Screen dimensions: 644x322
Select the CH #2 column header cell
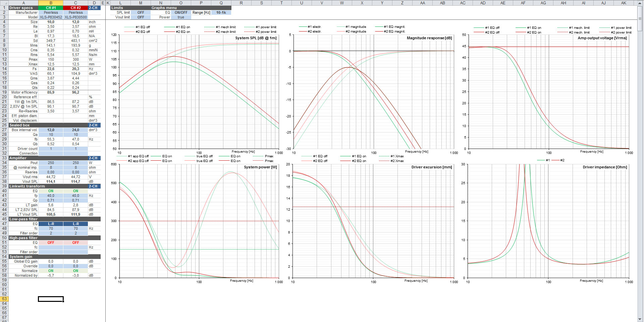coord(75,8)
